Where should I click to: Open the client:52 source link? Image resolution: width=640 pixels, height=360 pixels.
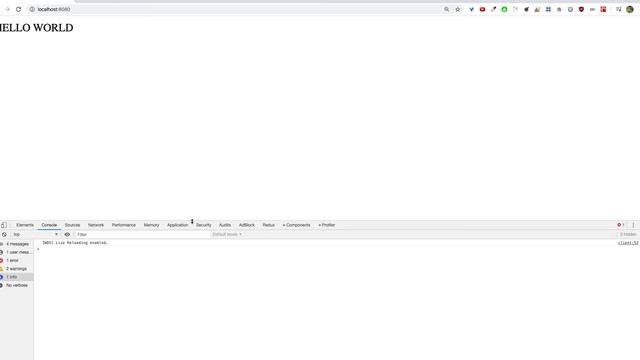(628, 243)
